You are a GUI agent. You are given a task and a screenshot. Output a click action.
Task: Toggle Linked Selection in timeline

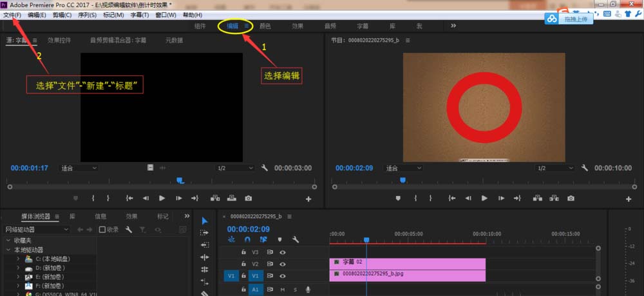(263, 239)
